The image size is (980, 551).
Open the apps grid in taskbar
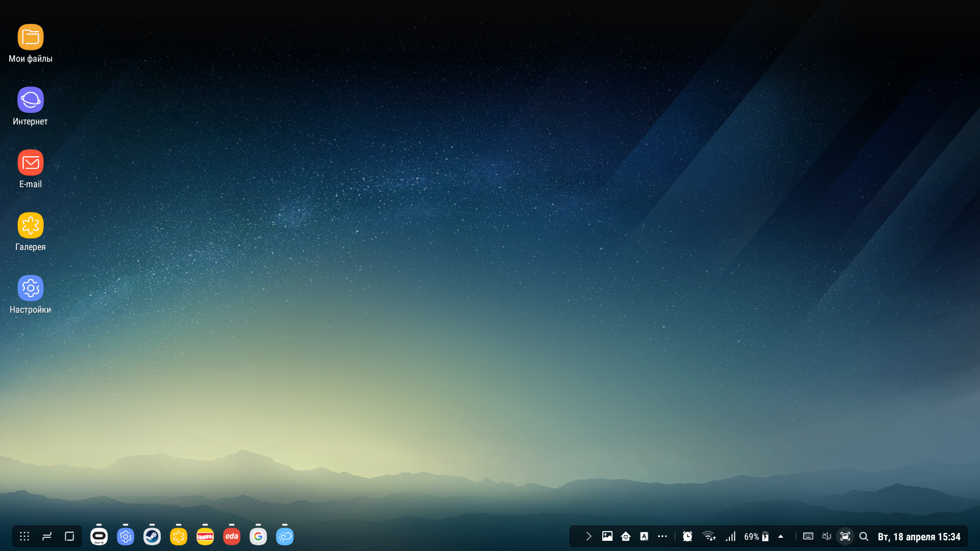click(x=24, y=536)
